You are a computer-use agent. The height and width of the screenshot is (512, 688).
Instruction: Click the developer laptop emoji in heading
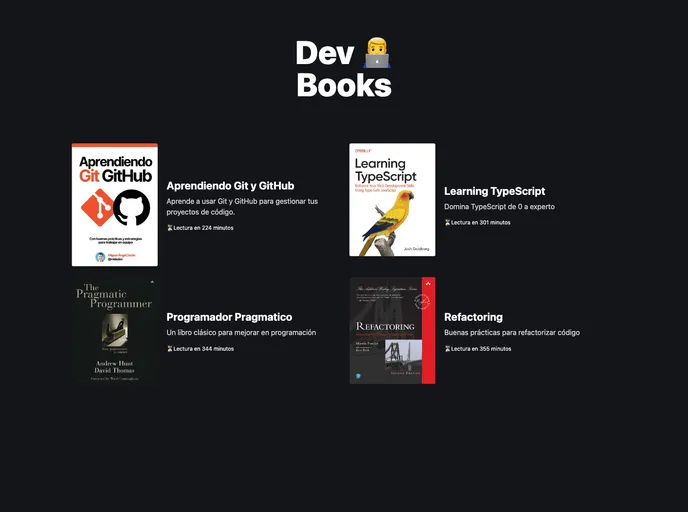377,53
